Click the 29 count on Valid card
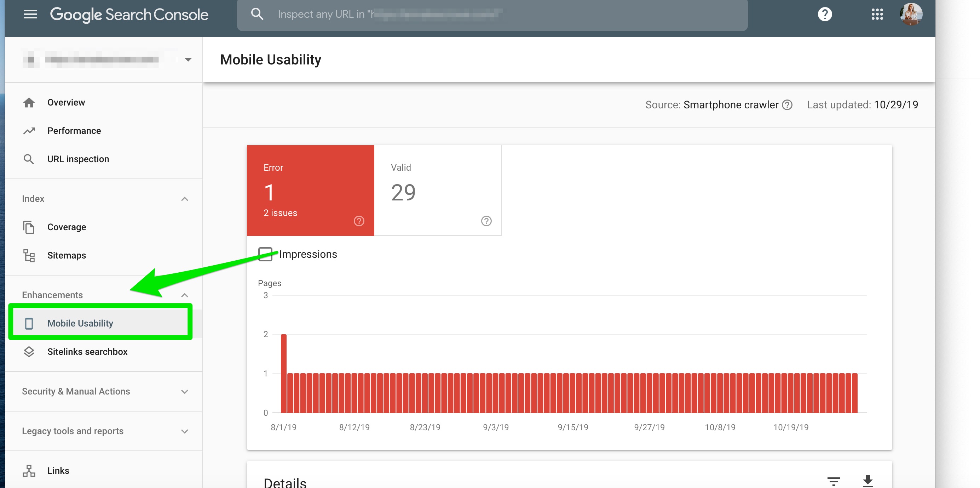The width and height of the screenshot is (980, 488). [x=403, y=192]
